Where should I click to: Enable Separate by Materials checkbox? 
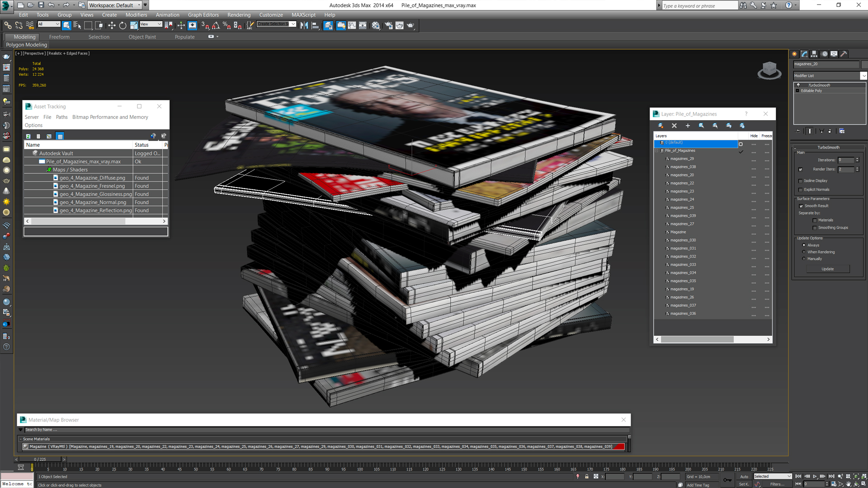[815, 221]
